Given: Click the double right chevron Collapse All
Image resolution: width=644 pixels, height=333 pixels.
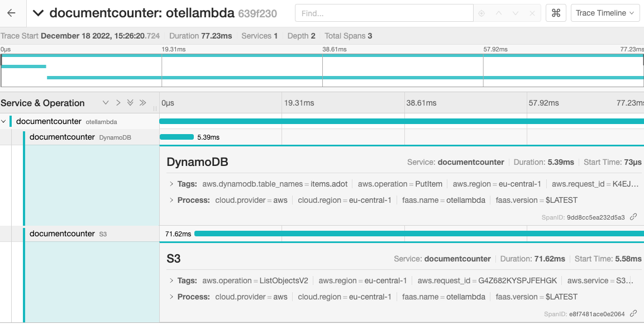Looking at the screenshot, I should click(142, 103).
